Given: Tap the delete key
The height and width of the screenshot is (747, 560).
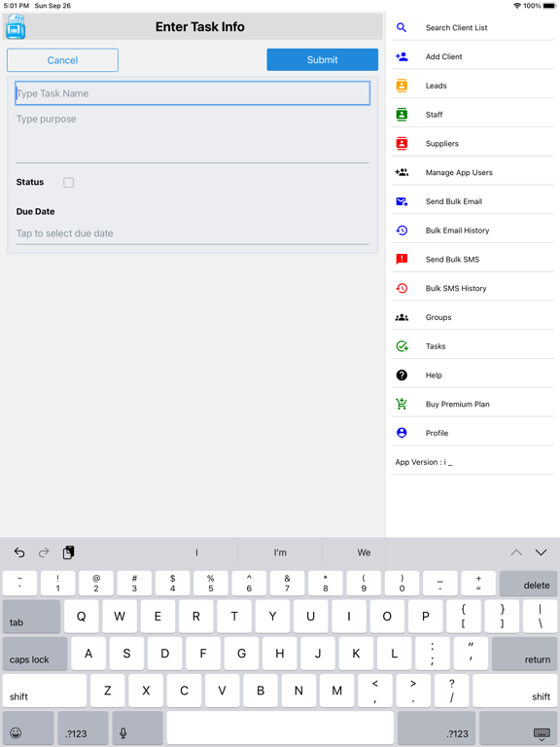Looking at the screenshot, I should pos(528,584).
